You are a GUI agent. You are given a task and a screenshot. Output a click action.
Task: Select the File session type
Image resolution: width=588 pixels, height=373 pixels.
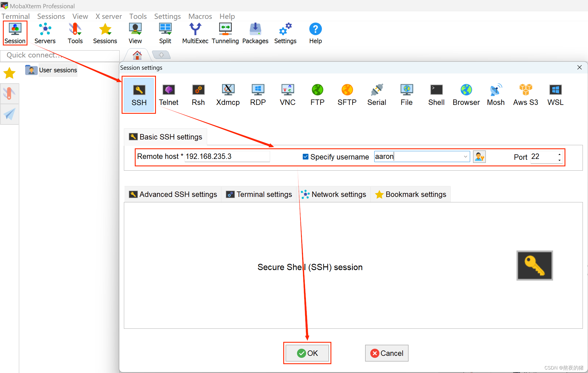(407, 95)
